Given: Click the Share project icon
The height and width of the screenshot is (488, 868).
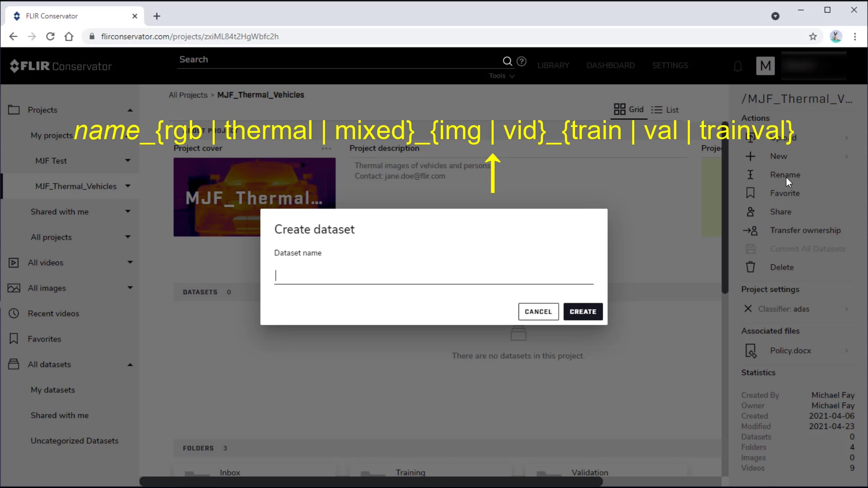Looking at the screenshot, I should tap(752, 212).
